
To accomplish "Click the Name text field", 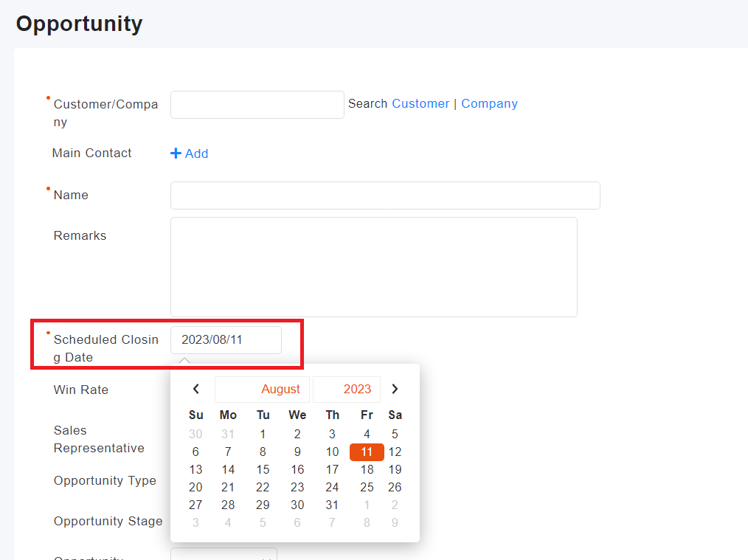I will point(384,196).
